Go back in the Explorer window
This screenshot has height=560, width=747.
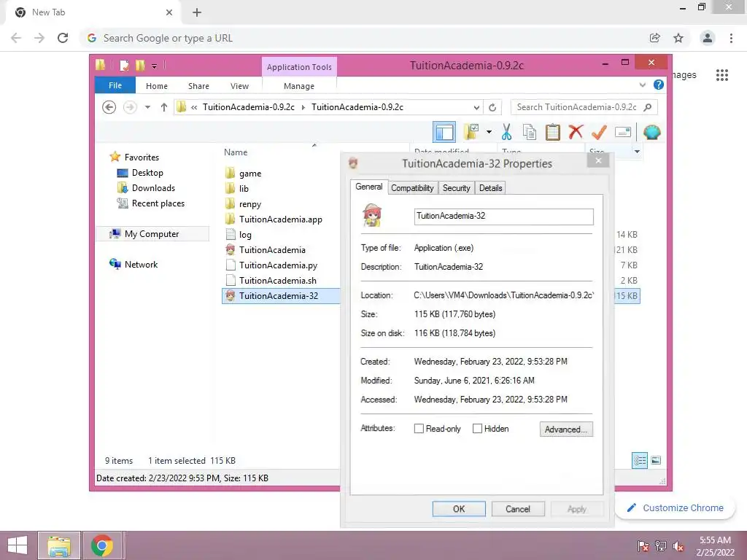[109, 107]
